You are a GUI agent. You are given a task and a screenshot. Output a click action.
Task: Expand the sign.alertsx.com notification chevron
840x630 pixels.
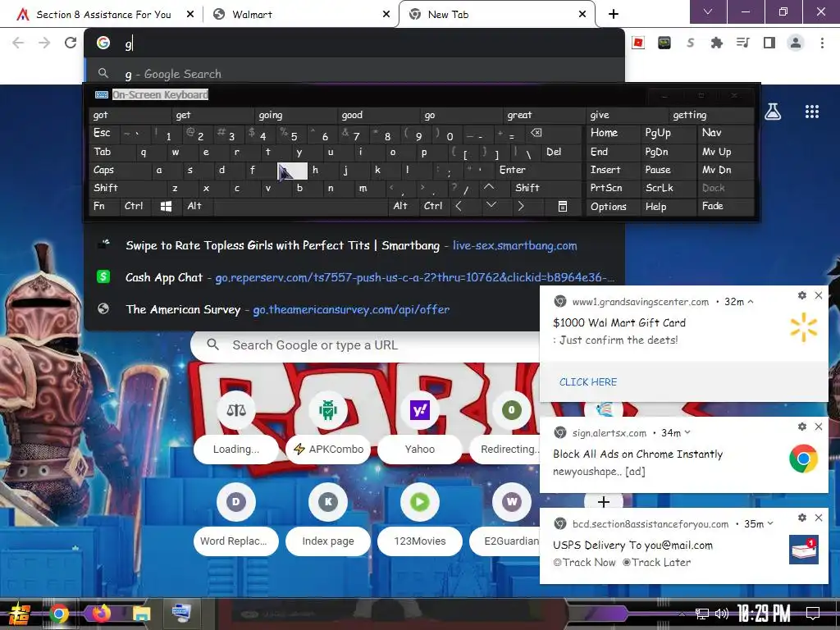687,432
